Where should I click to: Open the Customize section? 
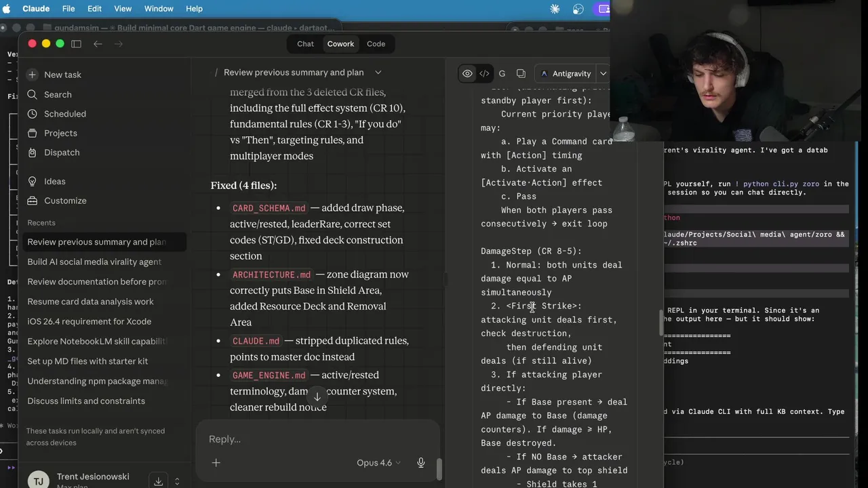tap(56, 201)
